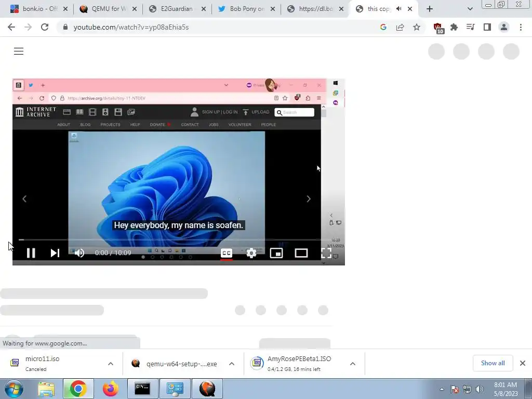Enable miniplayer mode
Image resolution: width=532 pixels, height=399 pixels.
276,253
